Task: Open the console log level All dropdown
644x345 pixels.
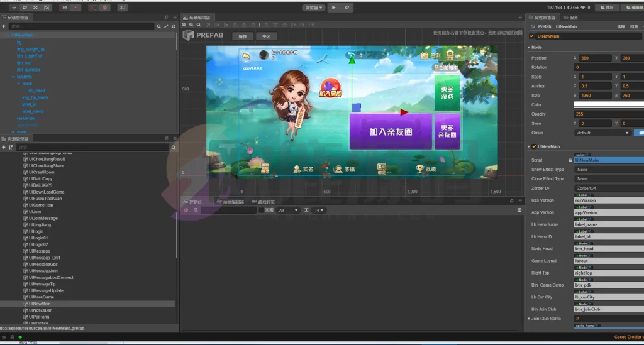Action: 288,210
